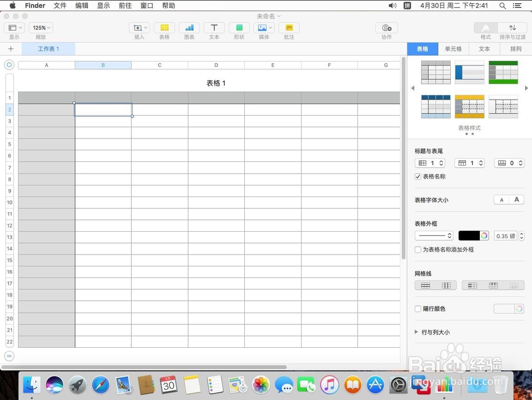
Task: Open the 显示 menu in menu bar
Action: (x=103, y=5)
